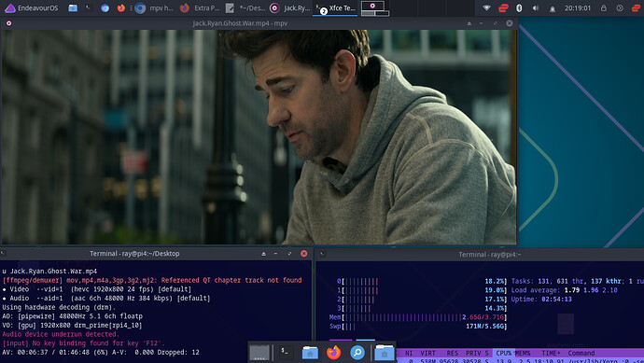This screenshot has height=363, width=644.
Task: Click htop Mem usage bar
Action: pyautogui.click(x=418, y=317)
